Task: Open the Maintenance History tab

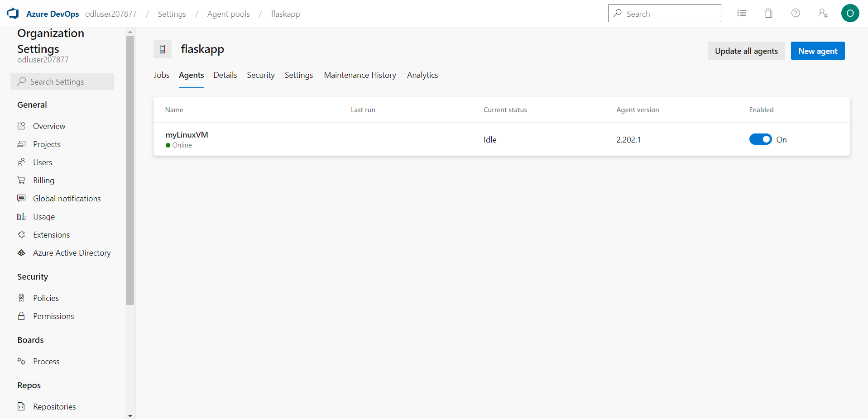Action: pos(360,75)
